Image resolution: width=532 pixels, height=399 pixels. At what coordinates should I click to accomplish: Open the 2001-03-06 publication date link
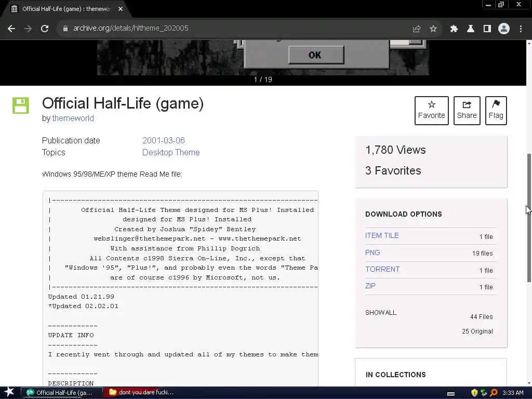tap(164, 140)
